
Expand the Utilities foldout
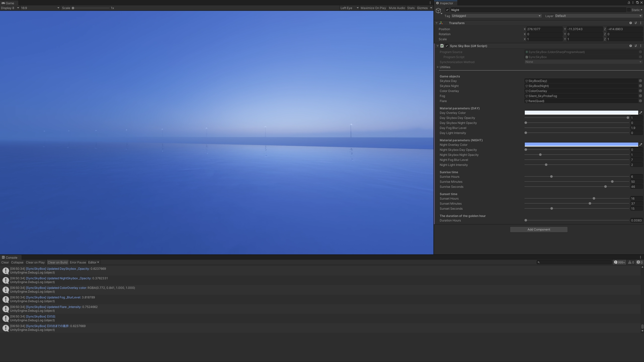pos(438,67)
